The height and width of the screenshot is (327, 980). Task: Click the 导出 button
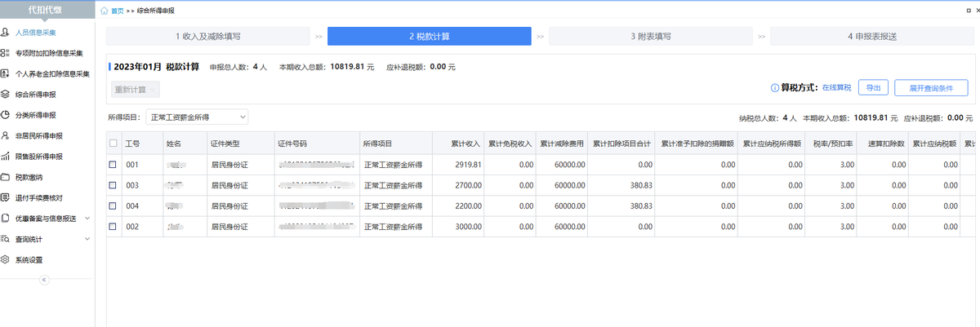[x=873, y=88]
